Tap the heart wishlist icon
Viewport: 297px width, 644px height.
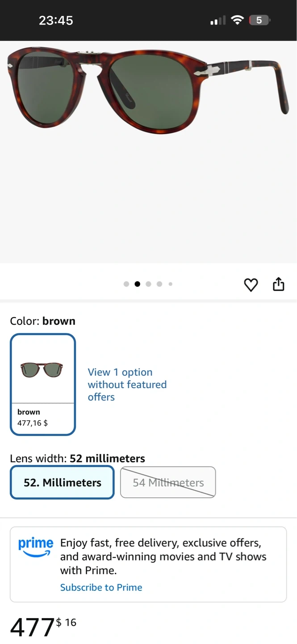pos(251,284)
